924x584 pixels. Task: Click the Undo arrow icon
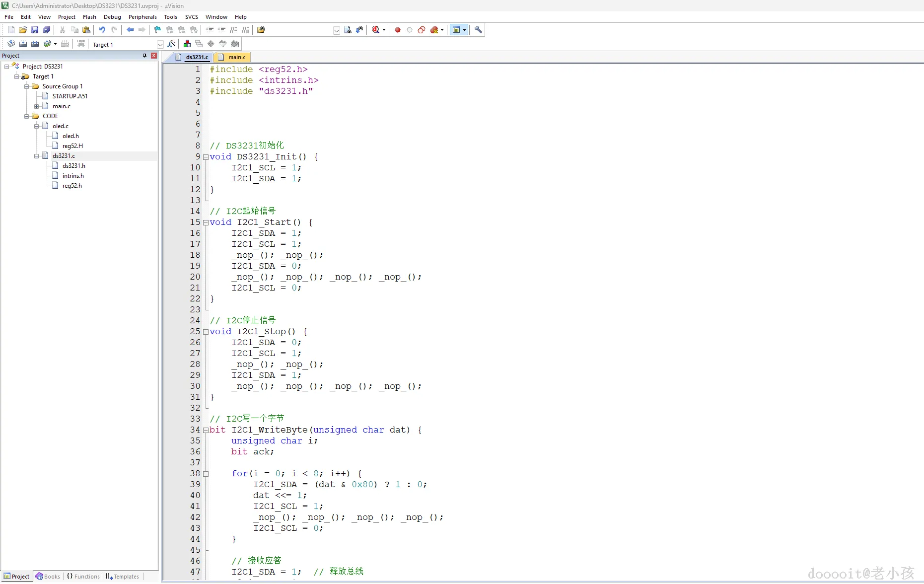[x=102, y=30]
